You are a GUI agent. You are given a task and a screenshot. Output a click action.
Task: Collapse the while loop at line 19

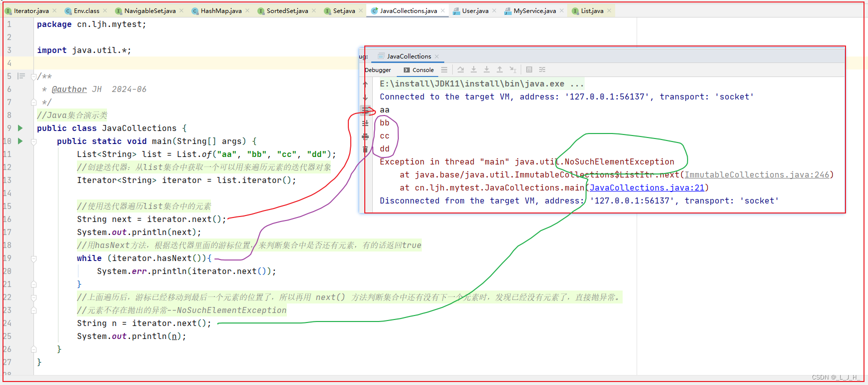(x=33, y=258)
